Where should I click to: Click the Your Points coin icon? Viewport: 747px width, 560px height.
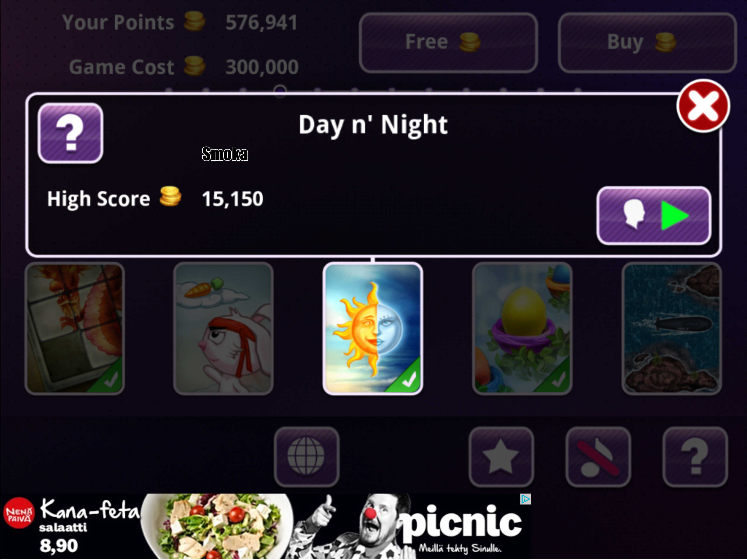point(194,21)
